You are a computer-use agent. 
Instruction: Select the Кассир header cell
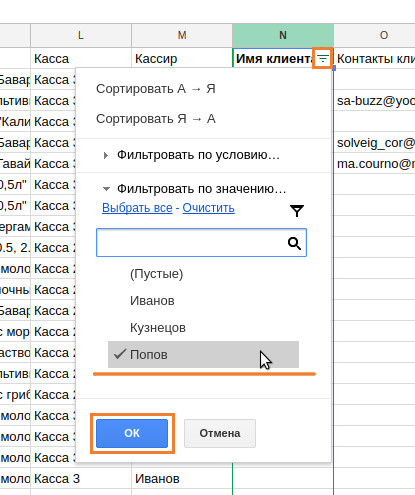tap(182, 59)
